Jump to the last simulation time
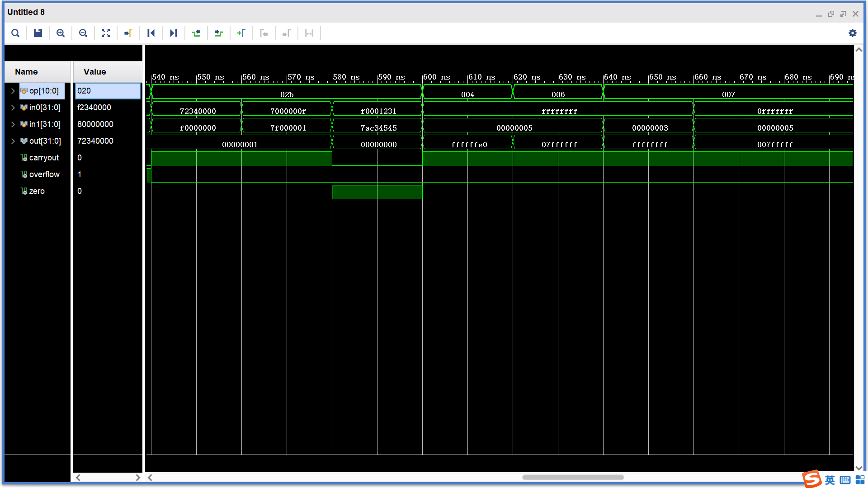This screenshot has height=488, width=868. tap(174, 33)
